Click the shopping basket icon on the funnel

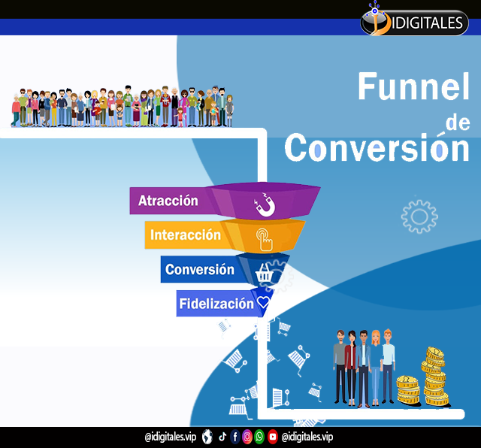(264, 271)
